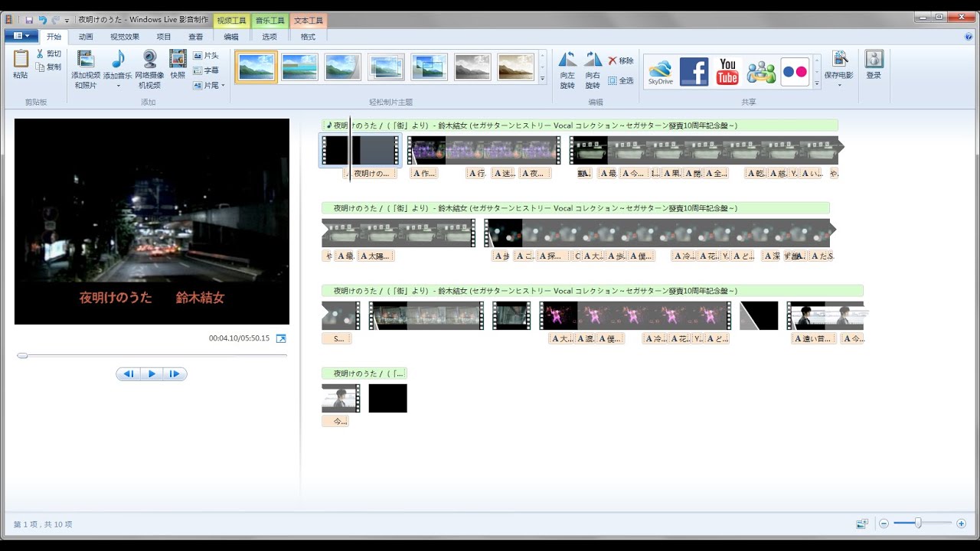Image resolution: width=980 pixels, height=551 pixels.
Task: Select the 'A 作...' caption item
Action: click(x=424, y=174)
